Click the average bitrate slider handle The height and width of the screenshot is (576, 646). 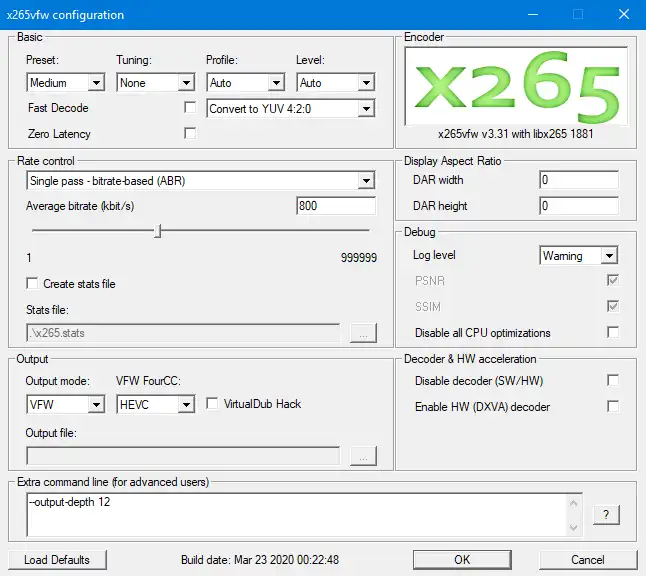[157, 231]
